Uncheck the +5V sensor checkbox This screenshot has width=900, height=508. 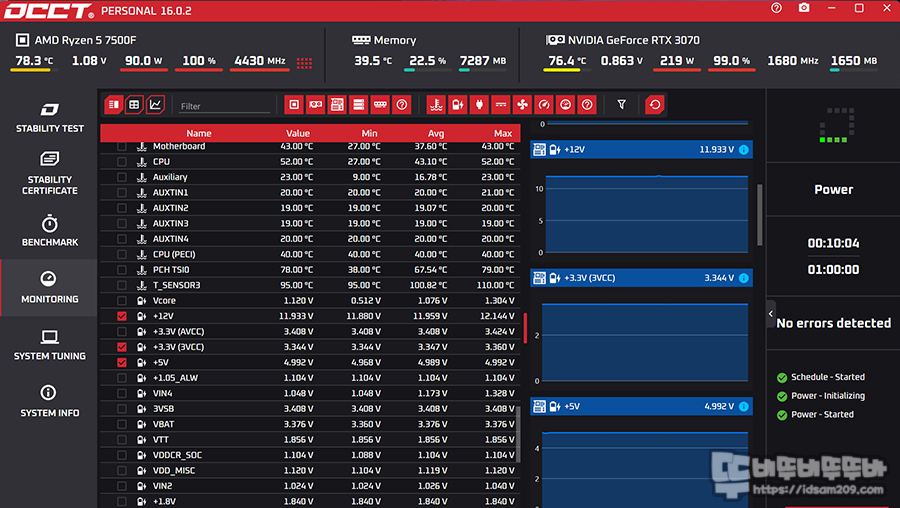point(122,363)
